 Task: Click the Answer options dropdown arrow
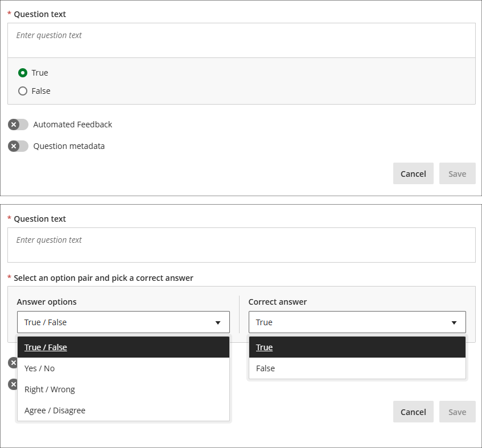(217, 323)
